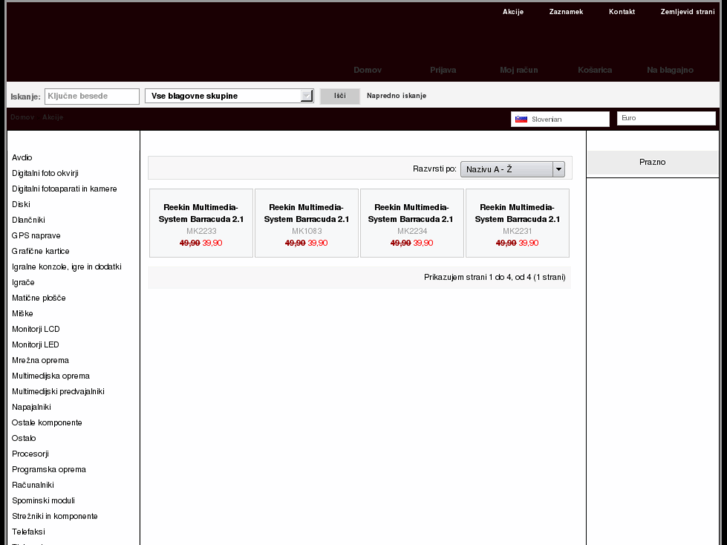Select the Programska oprema category
The height and width of the screenshot is (545, 727).
[49, 469]
